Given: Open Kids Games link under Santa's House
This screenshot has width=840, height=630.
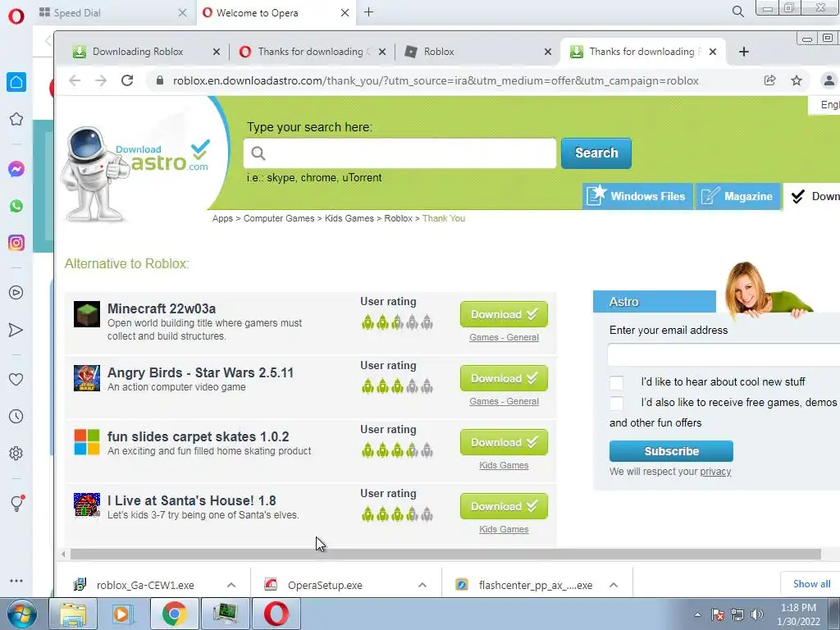Looking at the screenshot, I should click(x=504, y=529).
